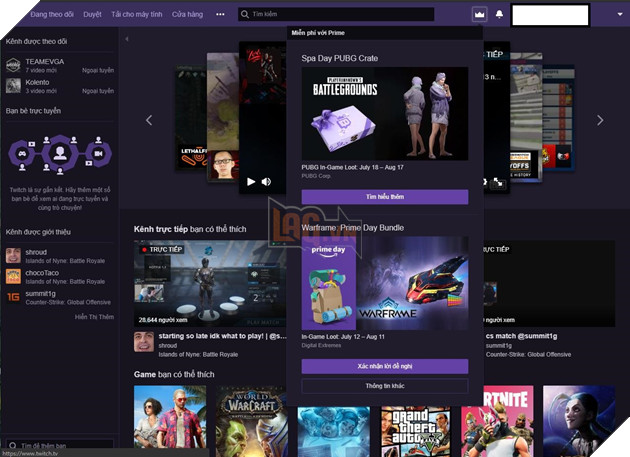Toggle fullscreen on featured video

[x=498, y=182]
